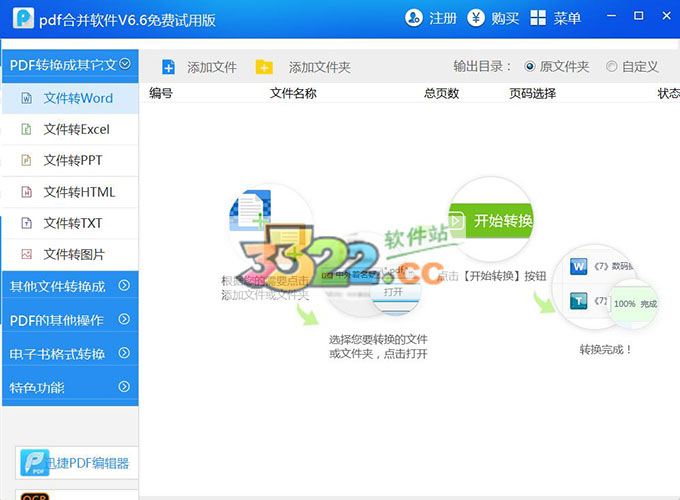680x500 pixels.
Task: Select 文件转HTML option
Action: pyautogui.click(x=70, y=192)
